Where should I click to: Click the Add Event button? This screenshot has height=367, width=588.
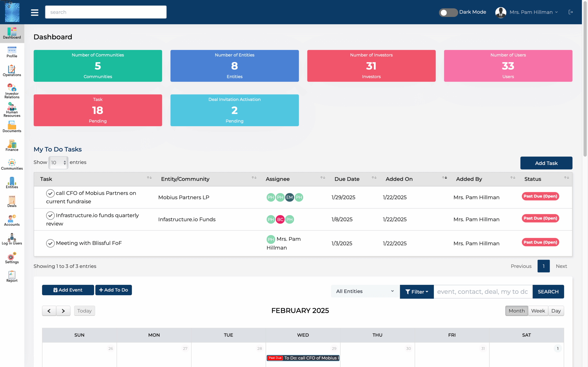pyautogui.click(x=68, y=290)
